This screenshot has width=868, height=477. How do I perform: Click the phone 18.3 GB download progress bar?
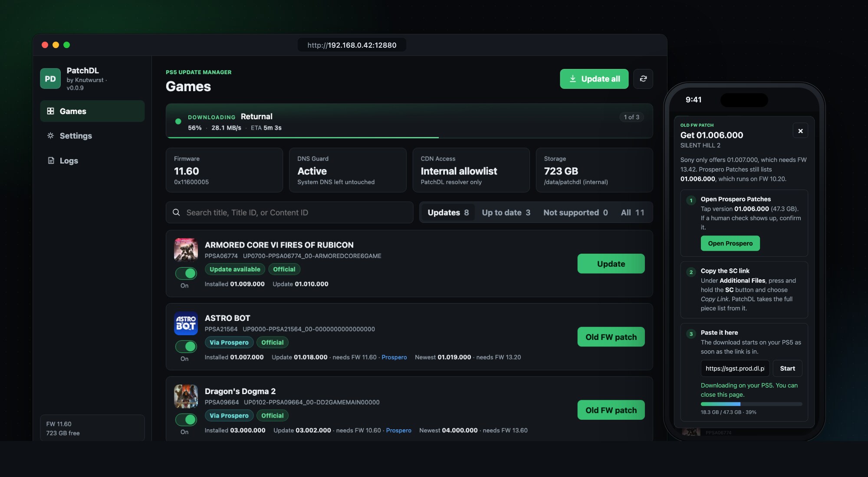(x=751, y=404)
